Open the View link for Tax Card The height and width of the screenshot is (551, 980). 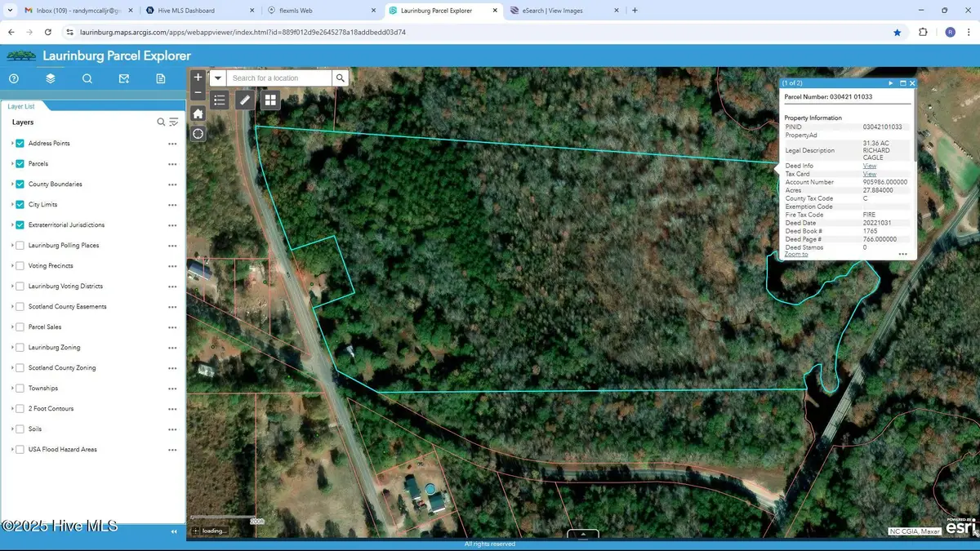[x=869, y=173]
